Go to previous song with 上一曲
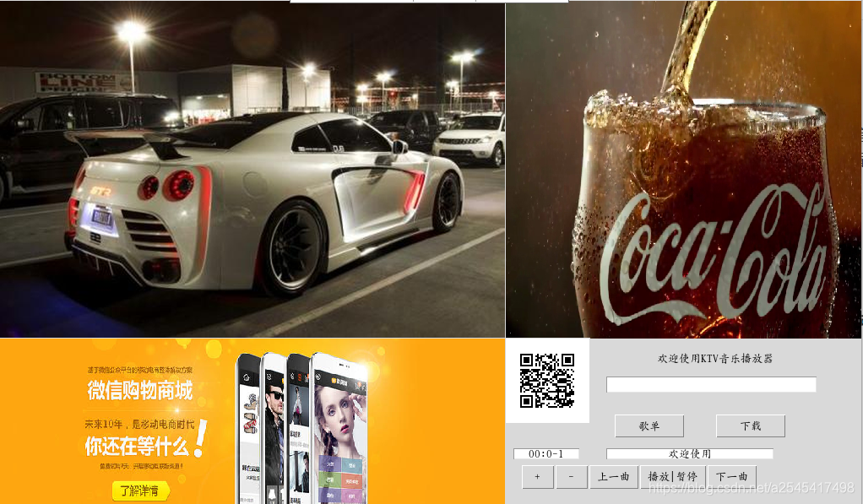Image resolution: width=863 pixels, height=504 pixels. pyautogui.click(x=614, y=476)
